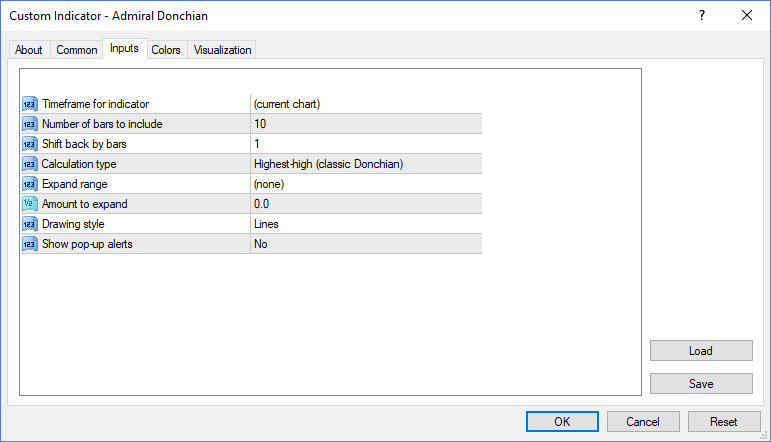Select the 'Expand range' label
This screenshot has height=442, width=771.
74,184
